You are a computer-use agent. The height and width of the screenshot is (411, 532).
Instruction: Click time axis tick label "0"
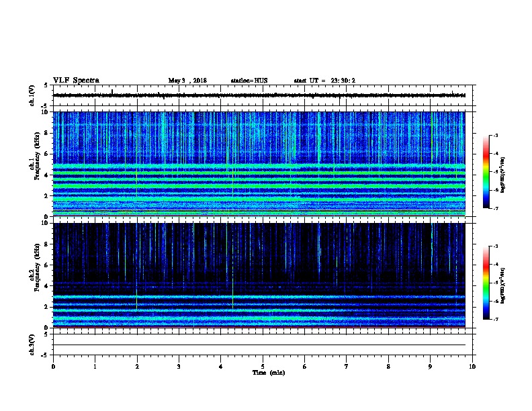53,367
